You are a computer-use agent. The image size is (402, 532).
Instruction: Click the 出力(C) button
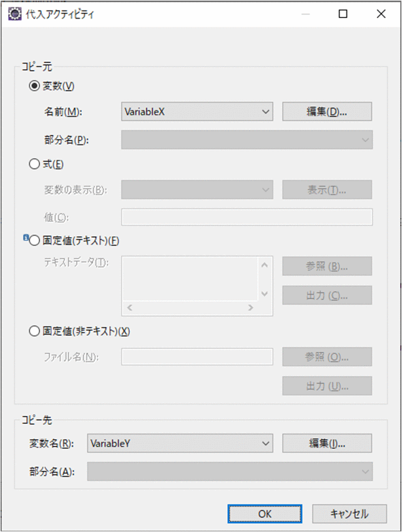click(327, 295)
